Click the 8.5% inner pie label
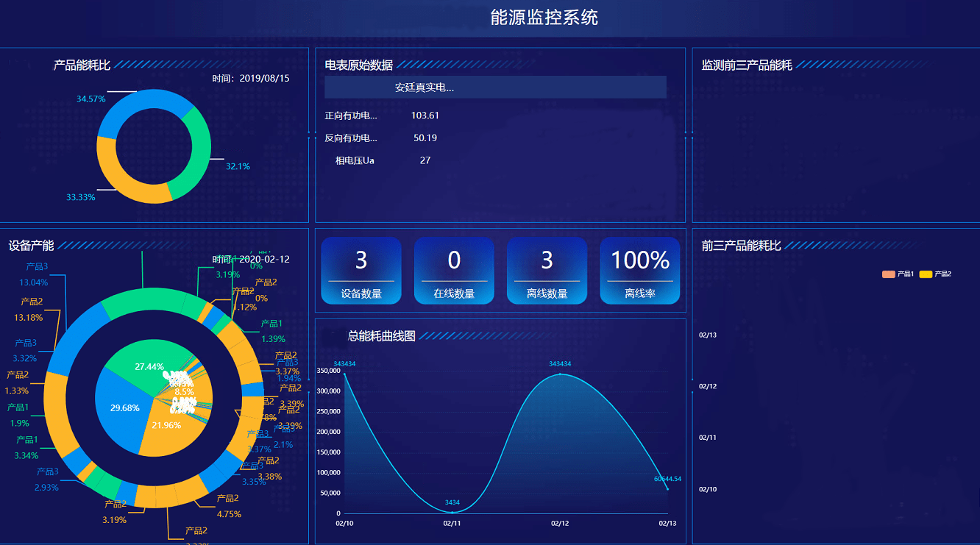 pyautogui.click(x=184, y=392)
